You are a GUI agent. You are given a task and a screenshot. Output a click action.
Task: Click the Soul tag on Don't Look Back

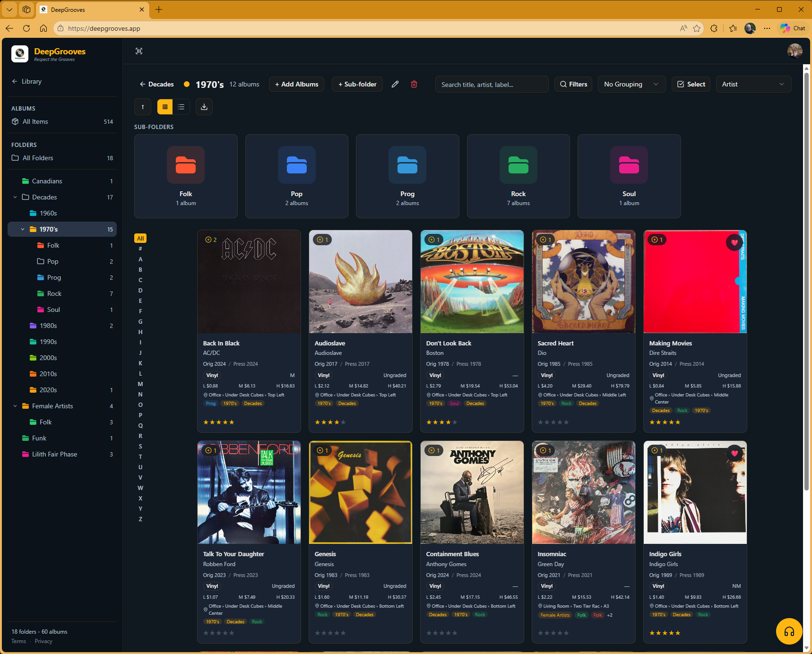454,403
